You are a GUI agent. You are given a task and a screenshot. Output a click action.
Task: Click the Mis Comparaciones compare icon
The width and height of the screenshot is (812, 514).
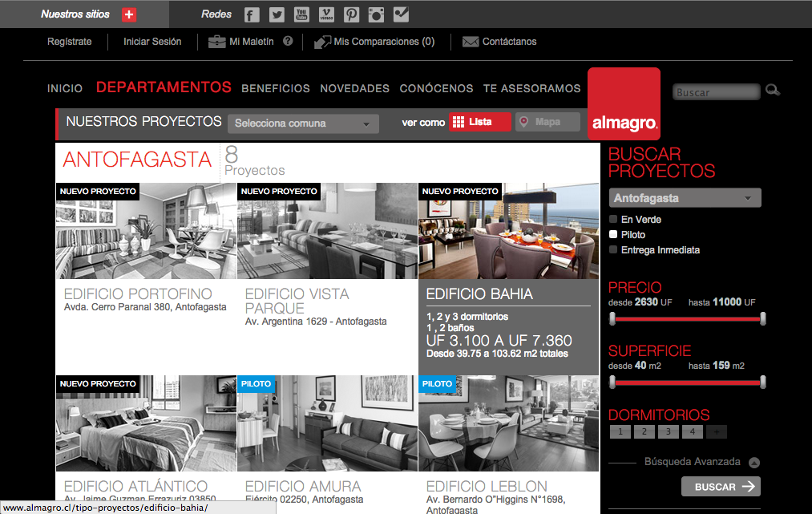(x=322, y=42)
